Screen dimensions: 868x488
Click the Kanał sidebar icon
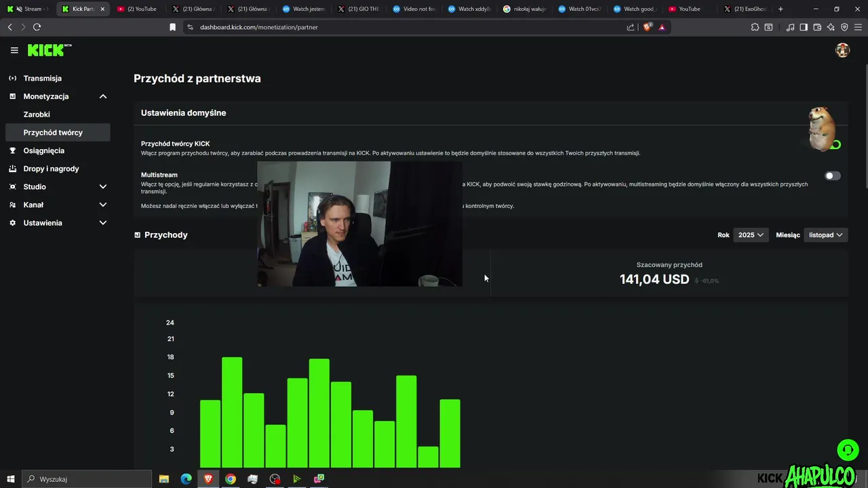[x=12, y=205]
